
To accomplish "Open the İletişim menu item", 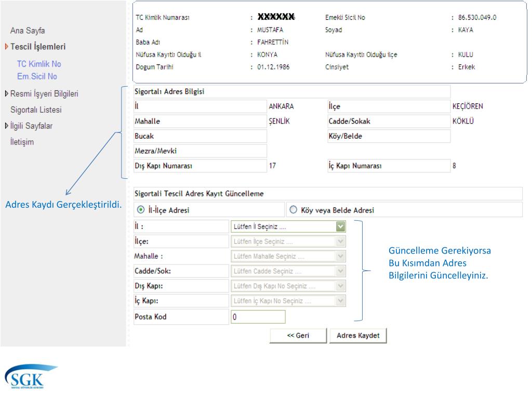I will (x=22, y=142).
